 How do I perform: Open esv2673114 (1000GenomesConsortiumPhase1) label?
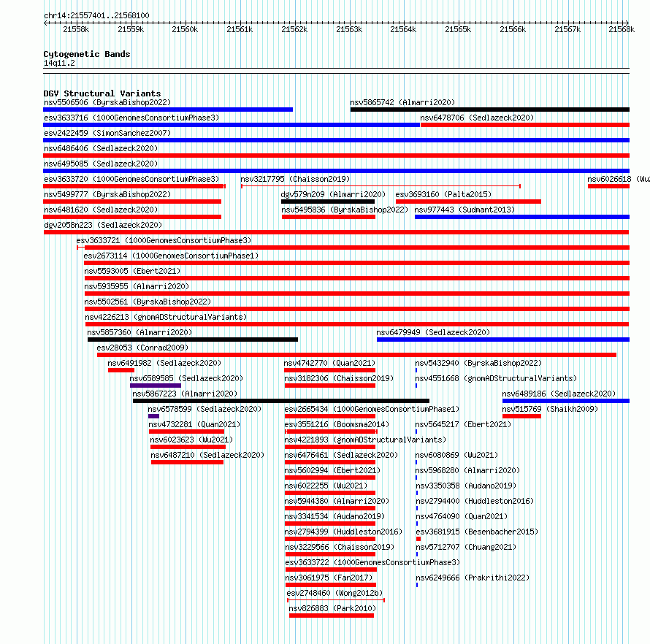(x=171, y=256)
